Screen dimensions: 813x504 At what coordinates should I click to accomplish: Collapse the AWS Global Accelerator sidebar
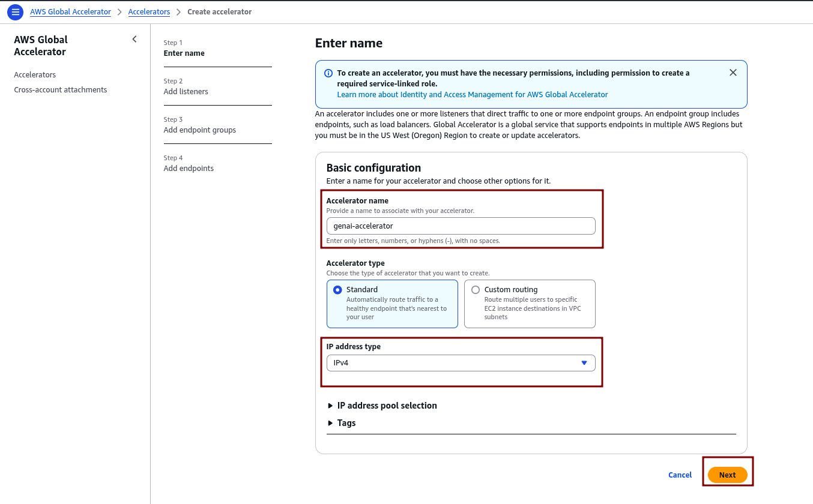coord(134,40)
